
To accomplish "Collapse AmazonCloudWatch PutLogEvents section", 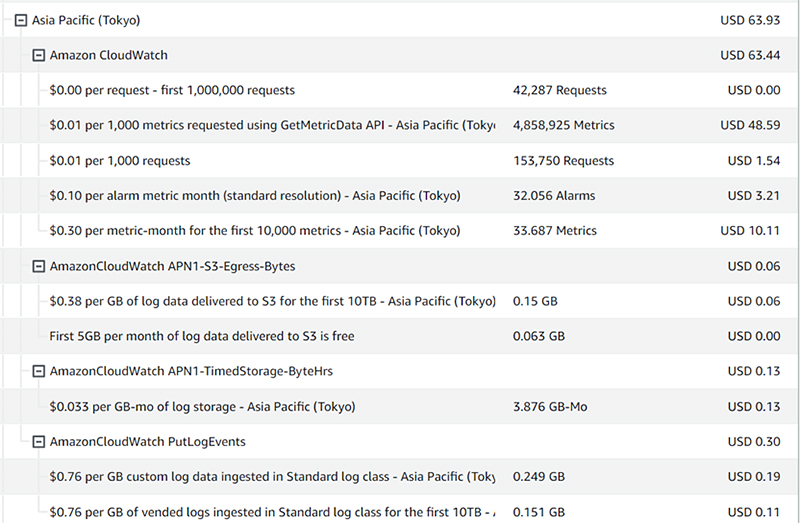I will 39,442.
